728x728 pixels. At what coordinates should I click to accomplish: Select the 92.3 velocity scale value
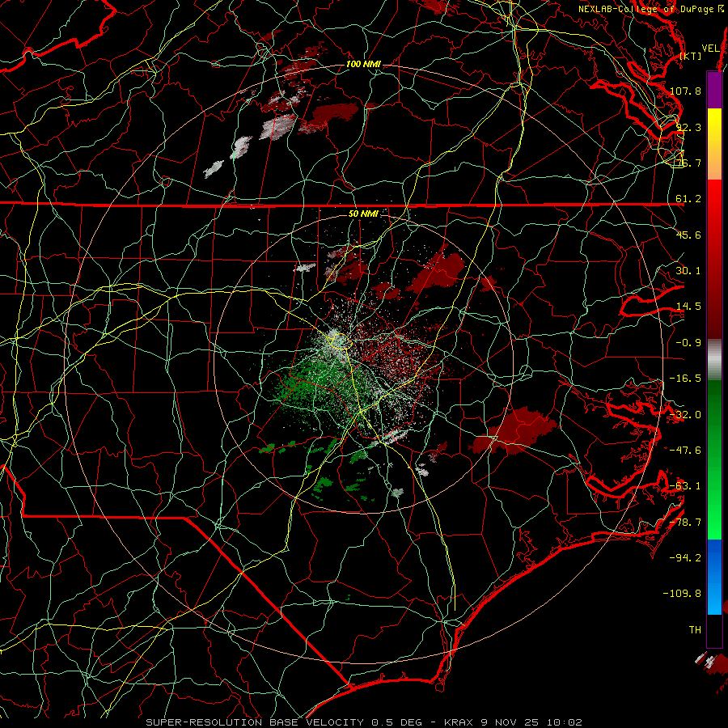pos(688,127)
